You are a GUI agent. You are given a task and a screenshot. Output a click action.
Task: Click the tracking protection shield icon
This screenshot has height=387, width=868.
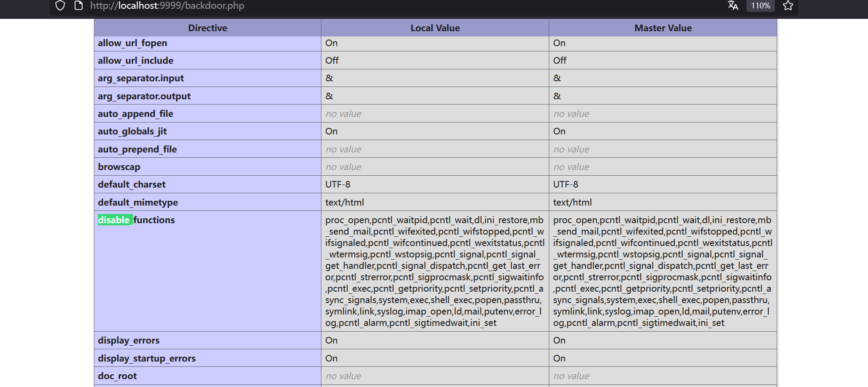(x=60, y=6)
